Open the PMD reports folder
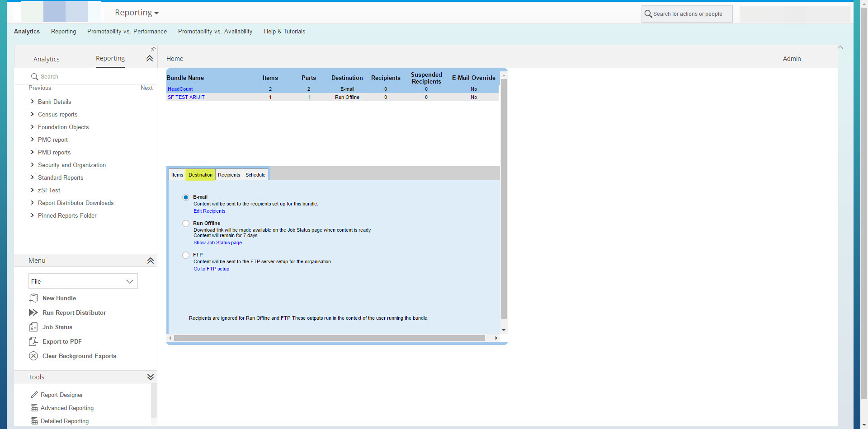The width and height of the screenshot is (868, 429). [x=54, y=152]
